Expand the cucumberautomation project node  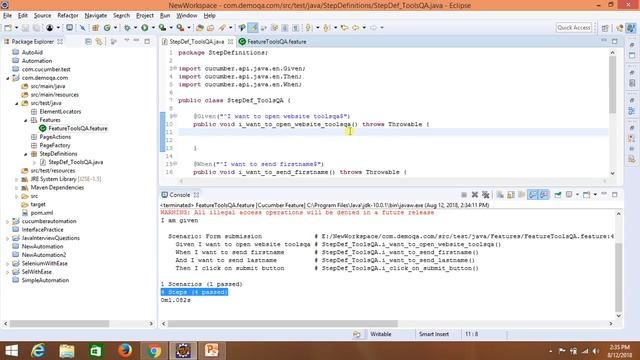click(x=8, y=222)
